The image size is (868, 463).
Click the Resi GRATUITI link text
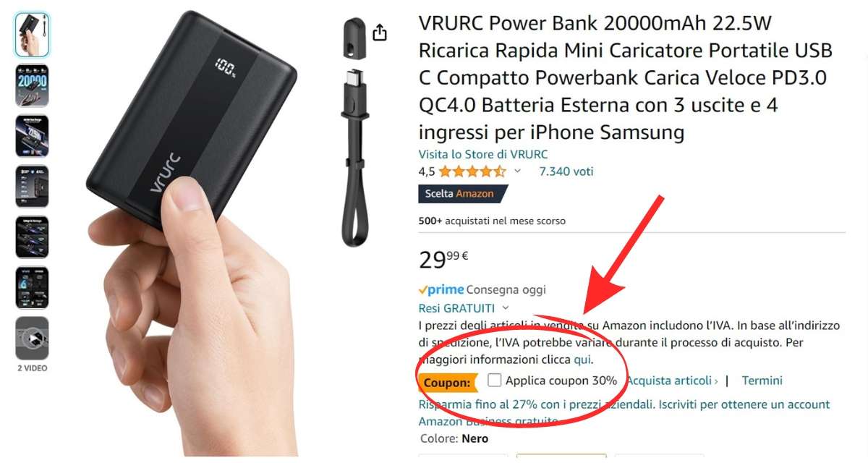(x=456, y=308)
